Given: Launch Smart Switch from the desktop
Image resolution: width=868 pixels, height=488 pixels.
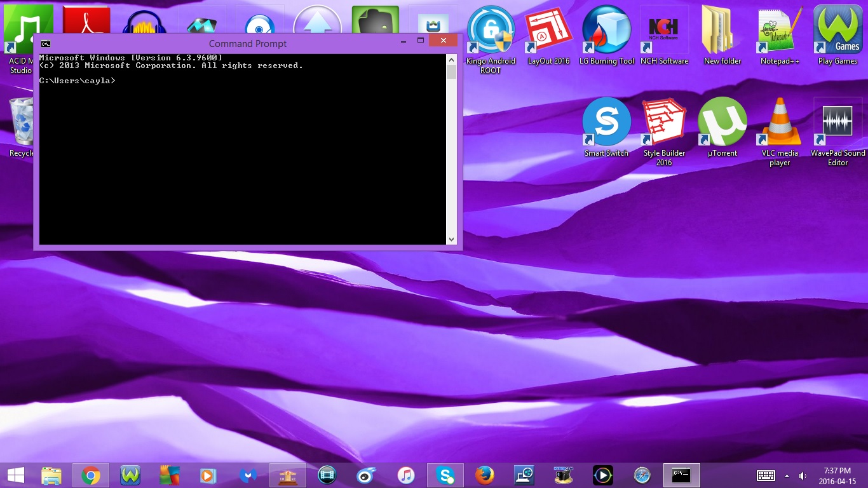Looking at the screenshot, I should tap(606, 127).
